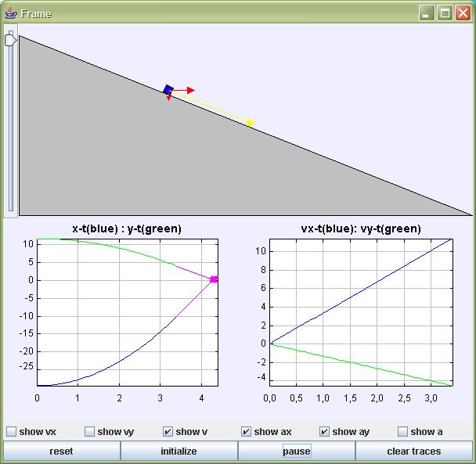Click the x-t(blue) : y-t(green) title

pos(127,228)
